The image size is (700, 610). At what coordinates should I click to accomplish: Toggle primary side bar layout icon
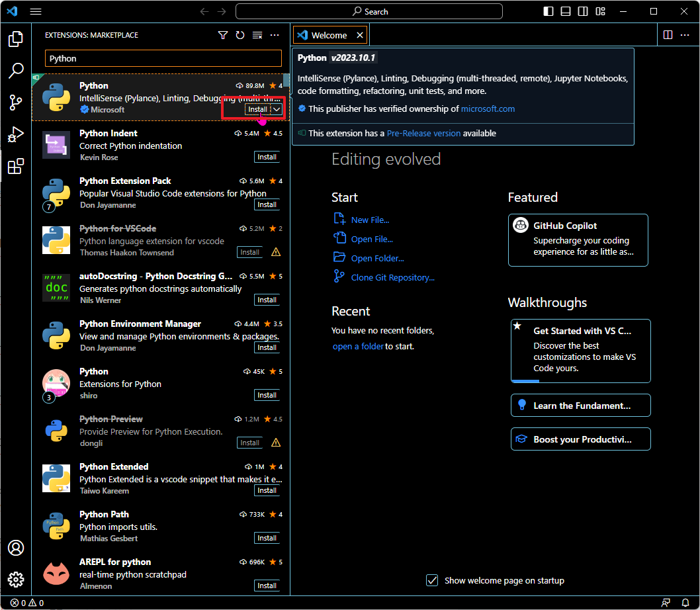coord(548,12)
